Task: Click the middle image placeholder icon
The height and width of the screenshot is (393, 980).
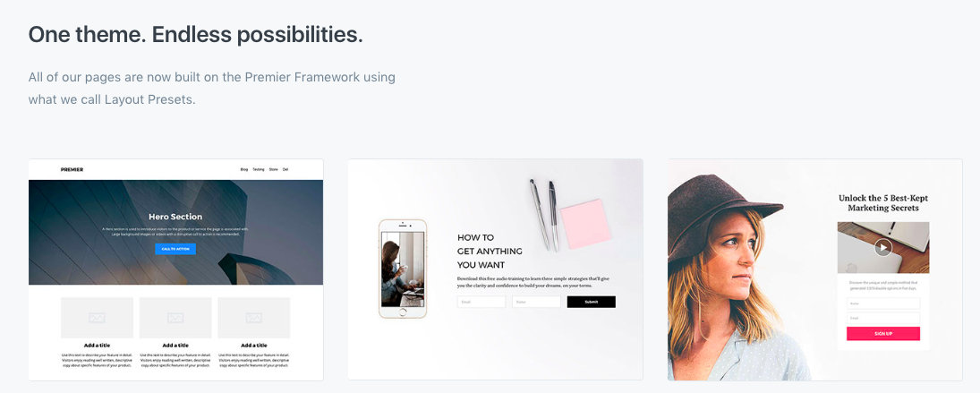Action: click(175, 318)
